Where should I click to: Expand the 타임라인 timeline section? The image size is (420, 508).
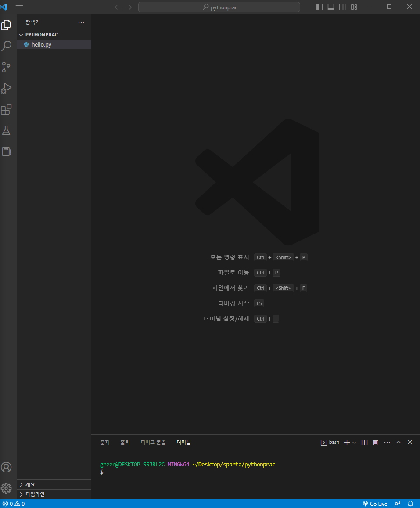click(54, 494)
